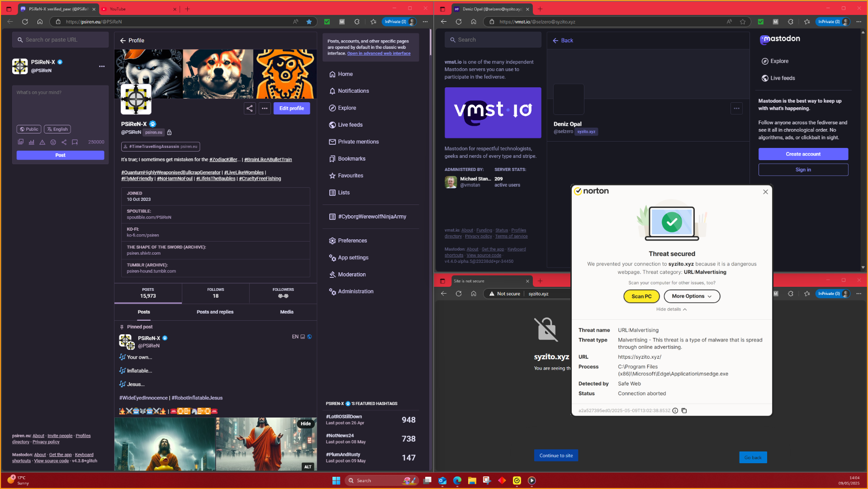Open Microsoft Edge from the taskbar

[x=457, y=480]
